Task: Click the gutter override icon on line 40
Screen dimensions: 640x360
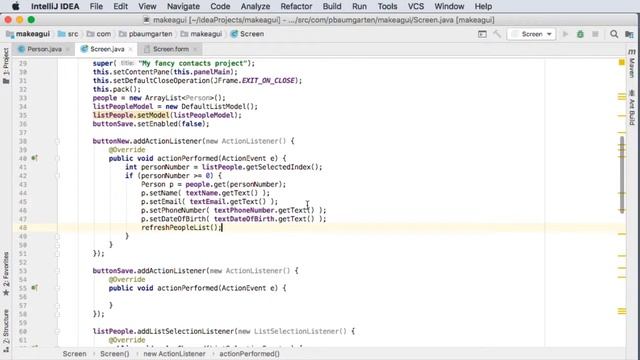Action: pyautogui.click(x=35, y=158)
